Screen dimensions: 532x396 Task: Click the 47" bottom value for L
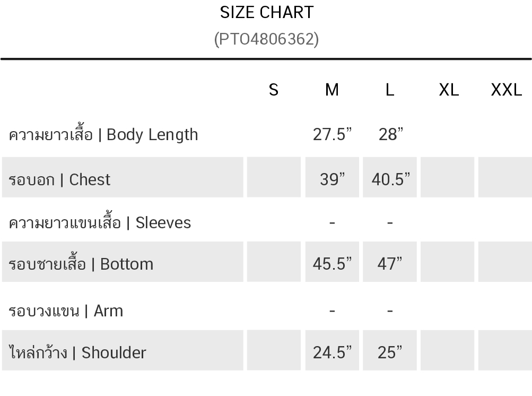click(x=390, y=264)
